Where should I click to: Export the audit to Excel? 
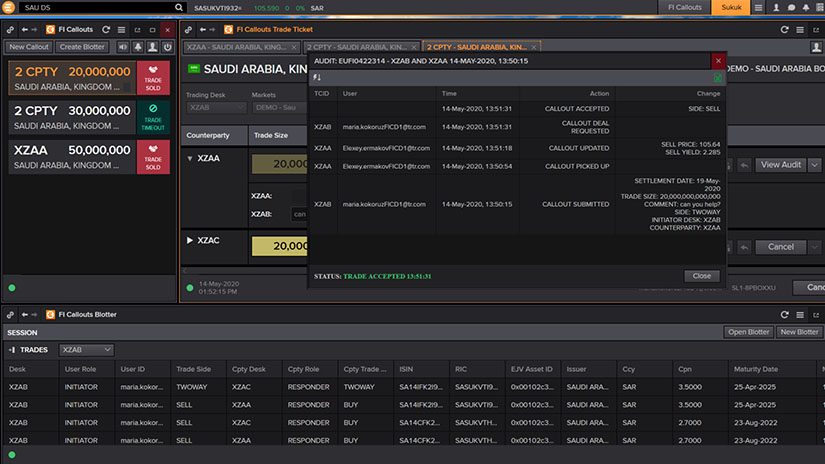[x=717, y=78]
